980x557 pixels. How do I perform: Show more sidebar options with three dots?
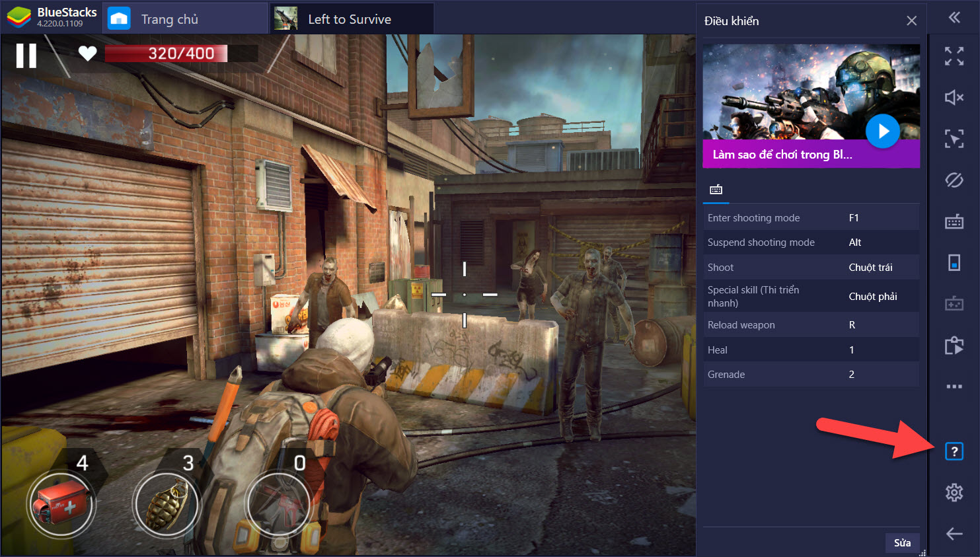pos(954,387)
